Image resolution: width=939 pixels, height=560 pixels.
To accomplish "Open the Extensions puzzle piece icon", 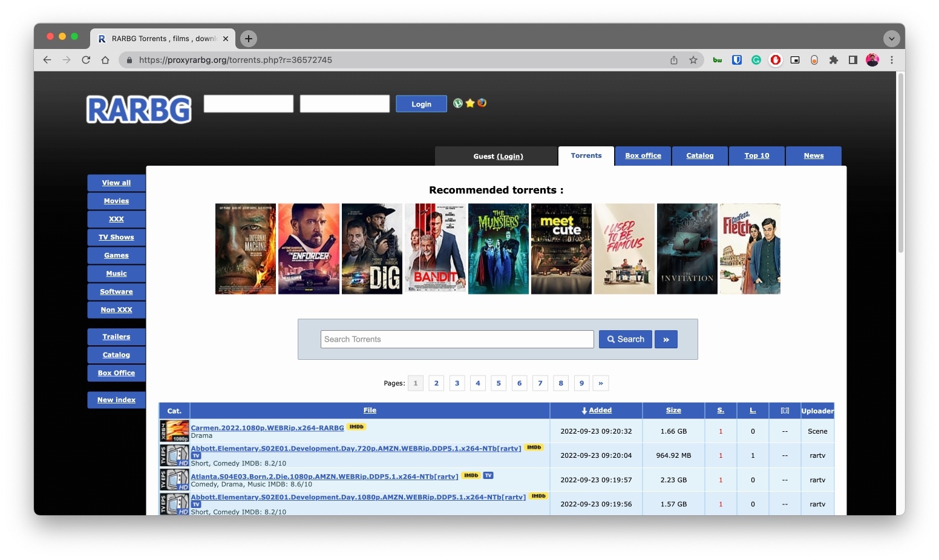I will point(834,60).
